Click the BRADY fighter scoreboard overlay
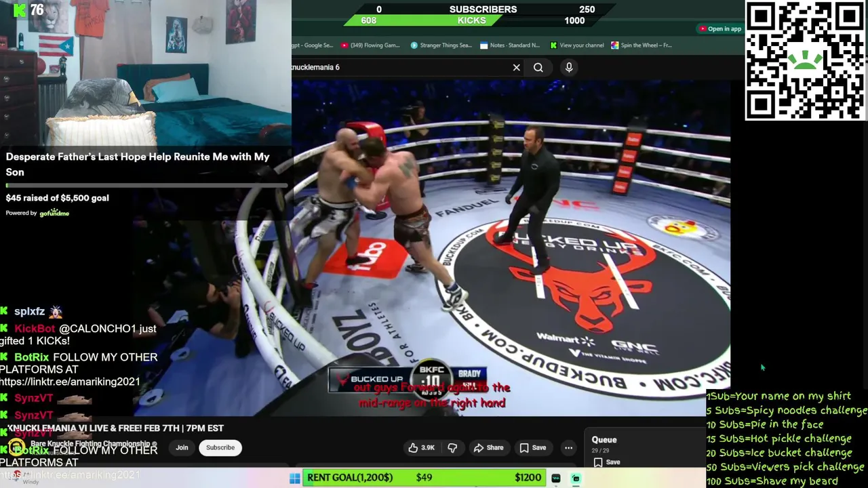The height and width of the screenshot is (488, 868). [469, 373]
